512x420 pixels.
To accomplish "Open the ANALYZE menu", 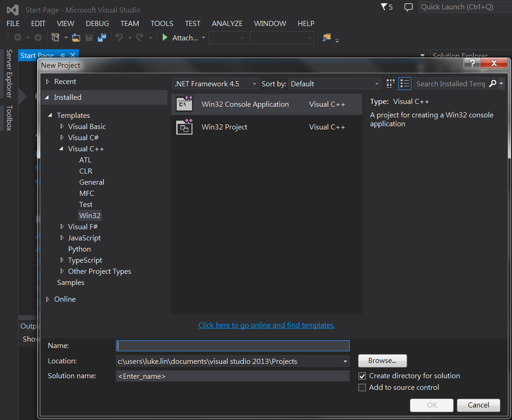I will 227,24.
